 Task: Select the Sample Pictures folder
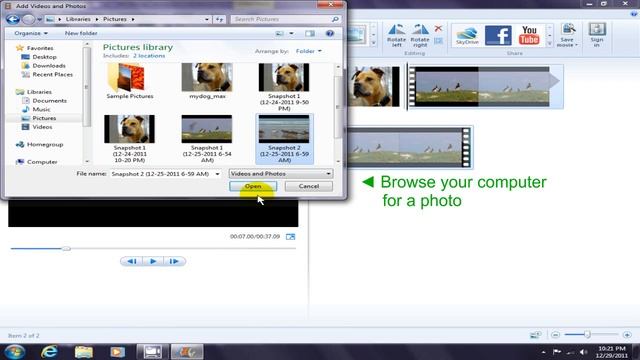[130, 81]
